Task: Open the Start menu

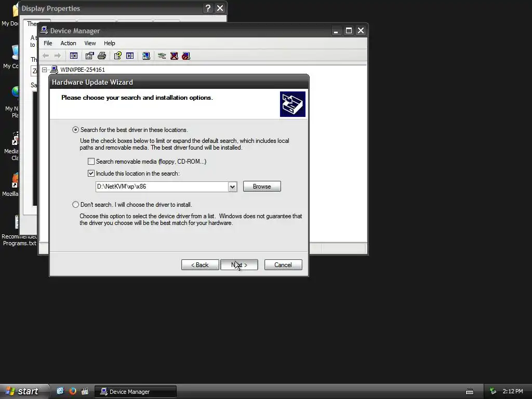Action: pos(24,391)
